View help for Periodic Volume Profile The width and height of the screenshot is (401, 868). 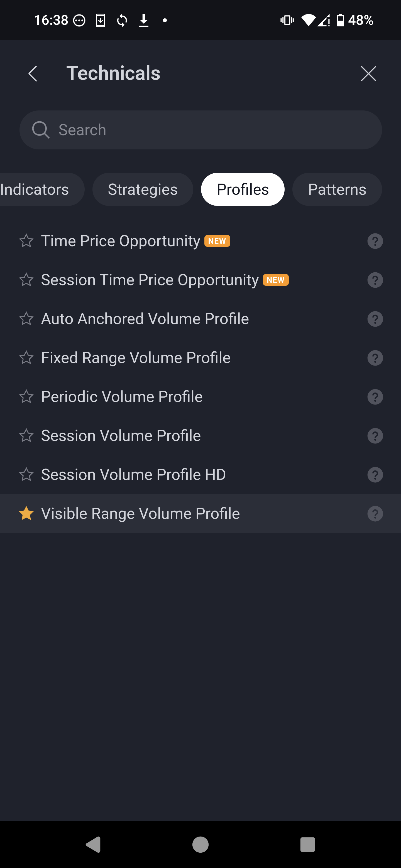[375, 397]
